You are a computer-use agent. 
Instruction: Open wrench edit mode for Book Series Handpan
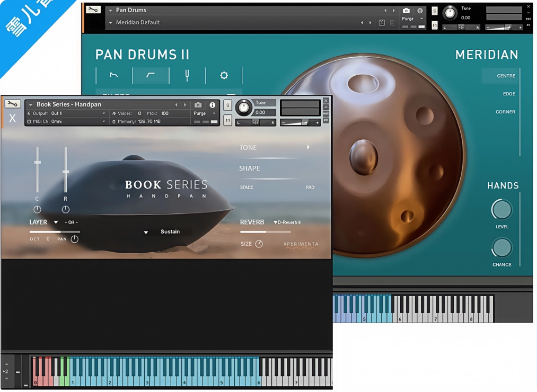(13, 104)
